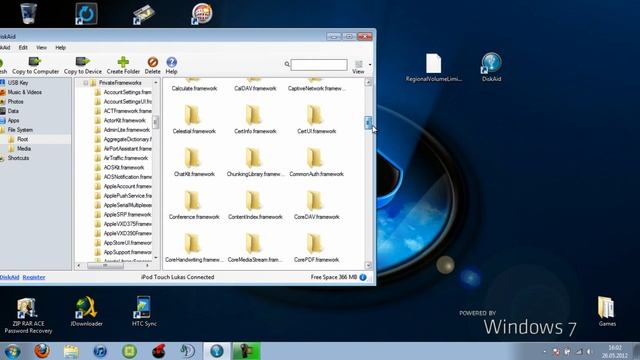Click file pane scroll down arrow

click(368, 265)
